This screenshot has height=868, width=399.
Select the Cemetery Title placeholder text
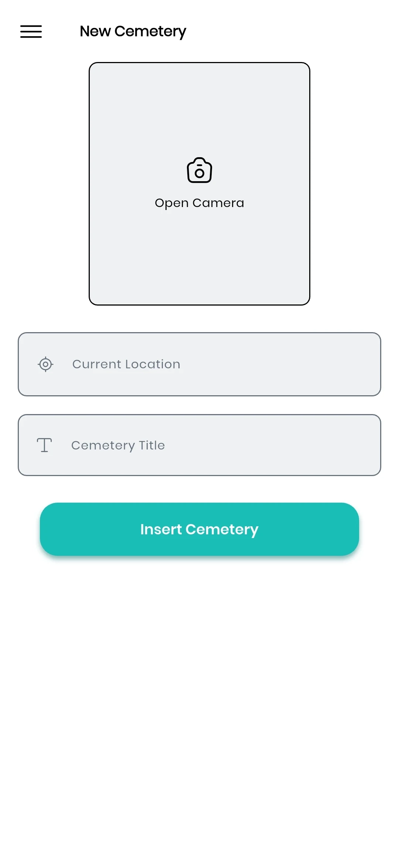coord(118,445)
